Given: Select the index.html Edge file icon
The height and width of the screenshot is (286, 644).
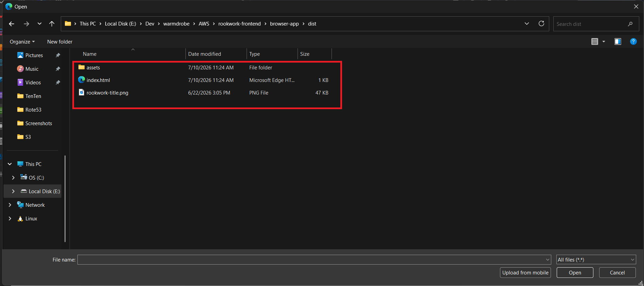Looking at the screenshot, I should tap(82, 80).
